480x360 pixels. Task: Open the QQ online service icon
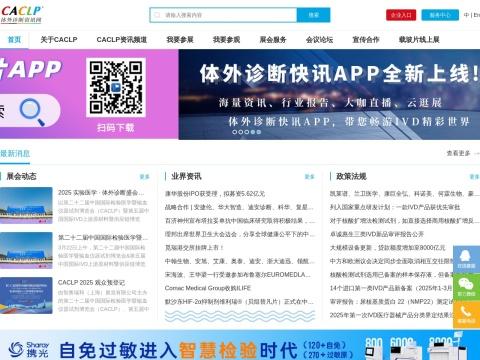[x=466, y=259]
